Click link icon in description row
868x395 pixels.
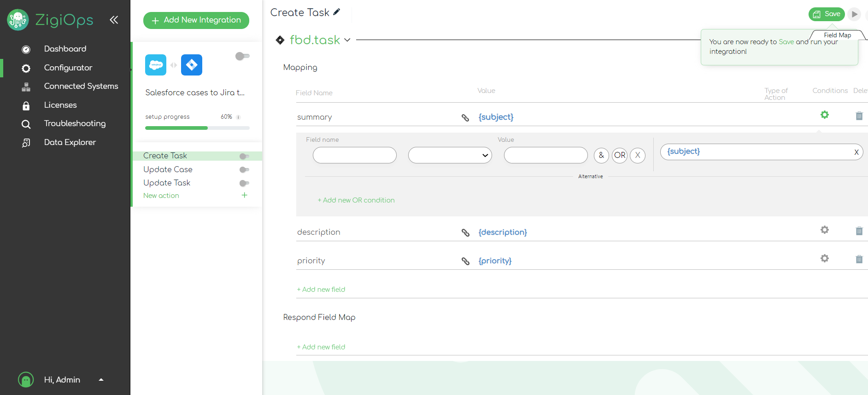(465, 233)
